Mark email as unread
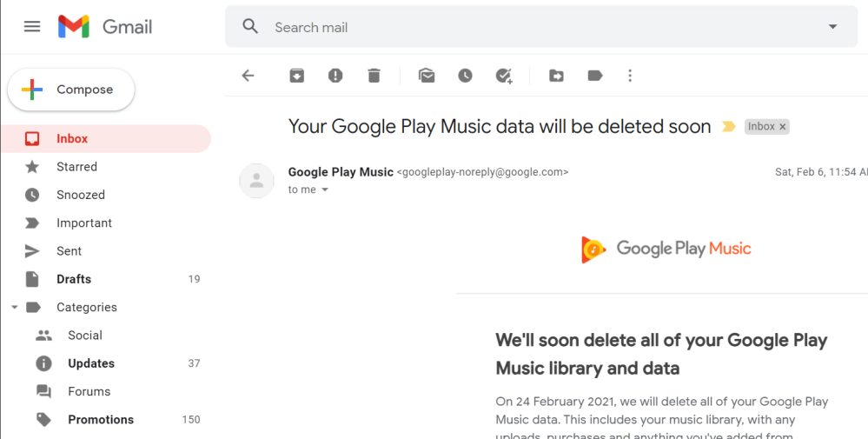The width and height of the screenshot is (868, 439). 427,76
